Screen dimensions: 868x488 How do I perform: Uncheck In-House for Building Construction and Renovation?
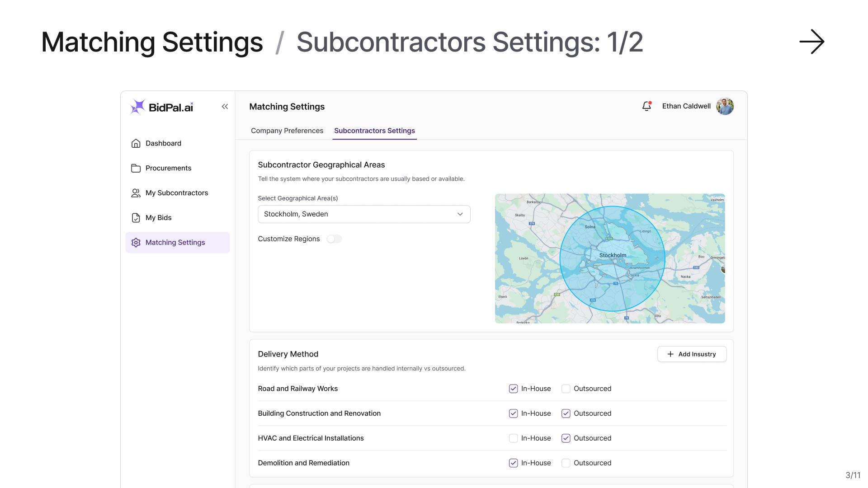(x=513, y=413)
